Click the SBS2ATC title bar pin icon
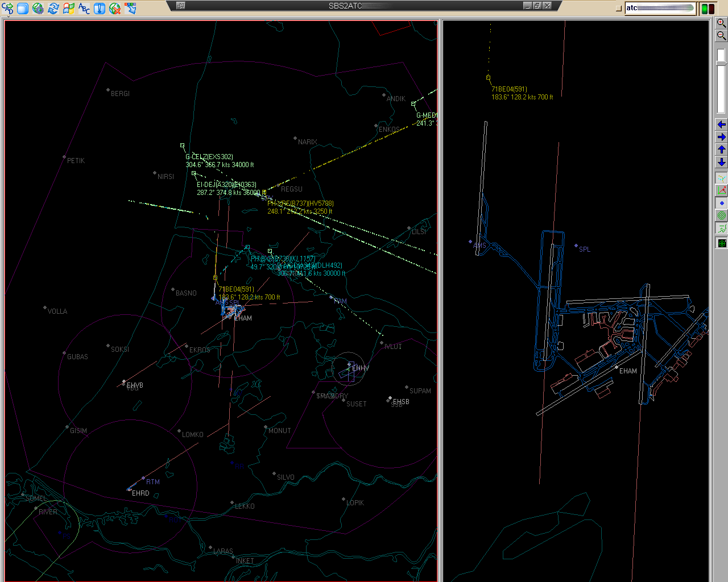728x582 pixels. 181,6
